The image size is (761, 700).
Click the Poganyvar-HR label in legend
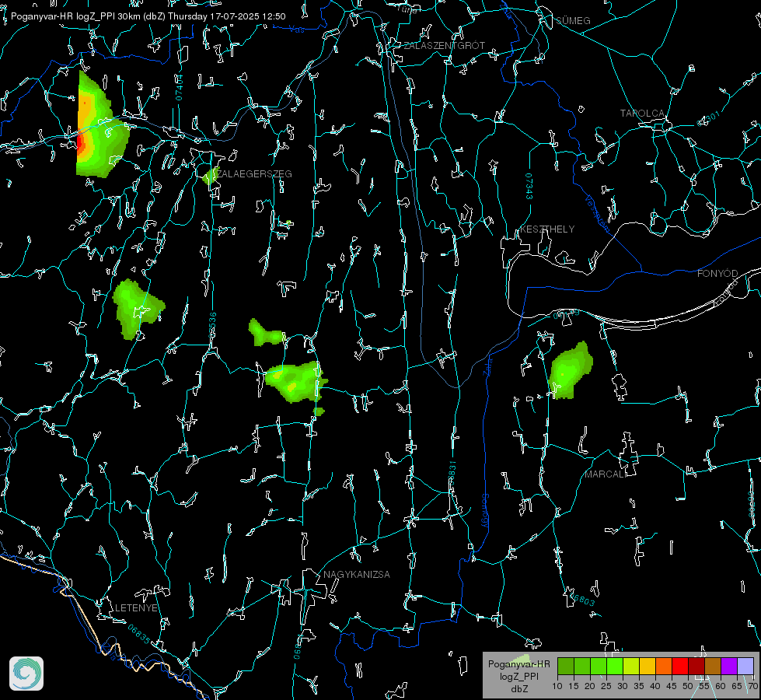pyautogui.click(x=518, y=664)
